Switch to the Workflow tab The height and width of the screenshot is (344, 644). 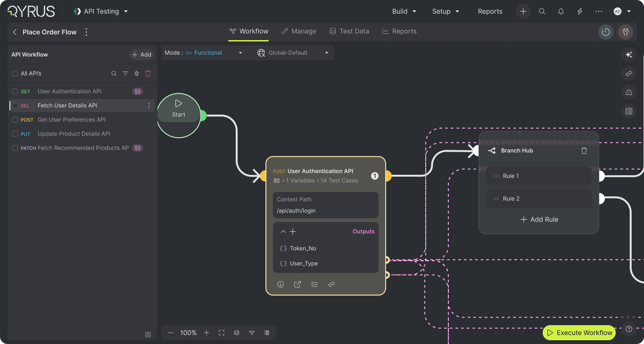pyautogui.click(x=249, y=31)
